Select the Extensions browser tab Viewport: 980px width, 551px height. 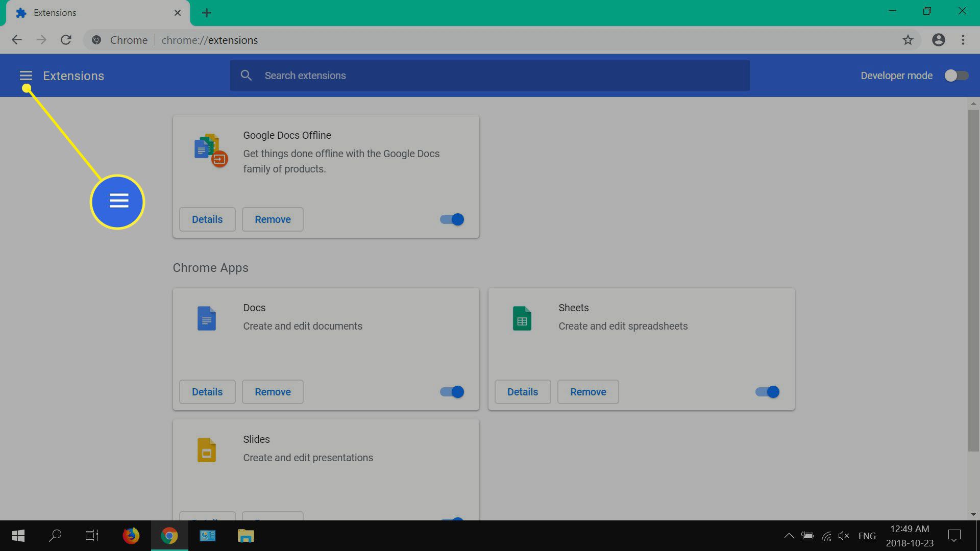point(97,13)
